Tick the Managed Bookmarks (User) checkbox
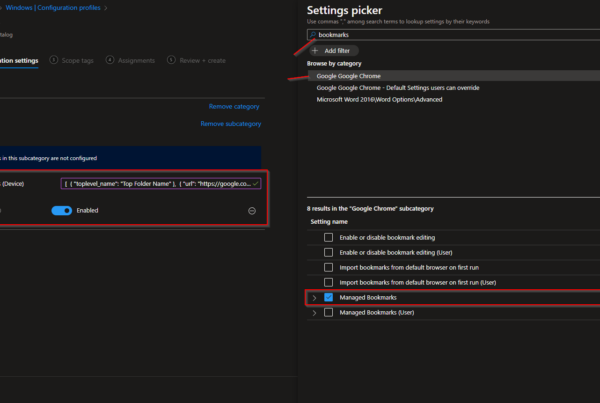Image resolution: width=600 pixels, height=403 pixels. (x=328, y=313)
